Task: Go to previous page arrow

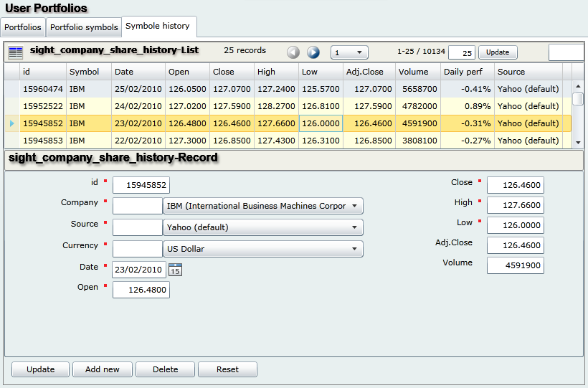Action: 293,52
